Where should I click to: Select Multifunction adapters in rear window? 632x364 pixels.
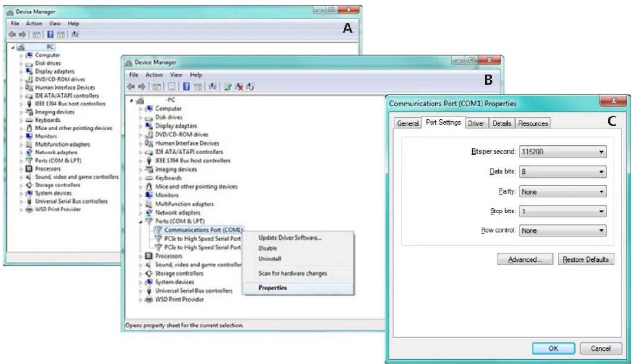(x=63, y=144)
